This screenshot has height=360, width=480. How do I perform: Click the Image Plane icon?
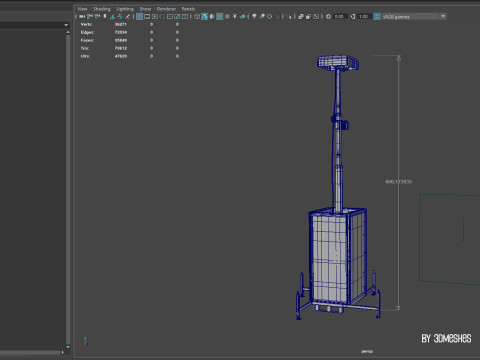[x=113, y=16]
